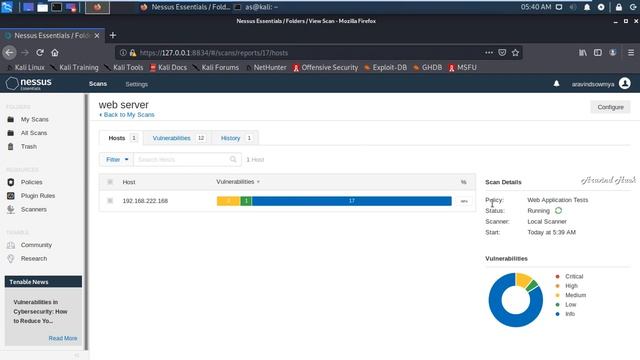This screenshot has height=360, width=640.
Task: Open host 192.168.222.168 row
Action: pos(287,201)
